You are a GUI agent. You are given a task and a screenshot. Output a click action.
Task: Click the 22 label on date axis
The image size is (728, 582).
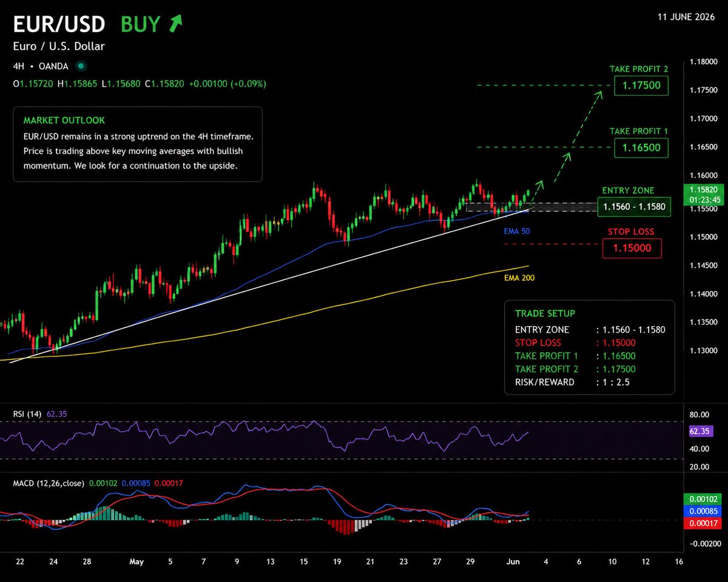pos(20,562)
